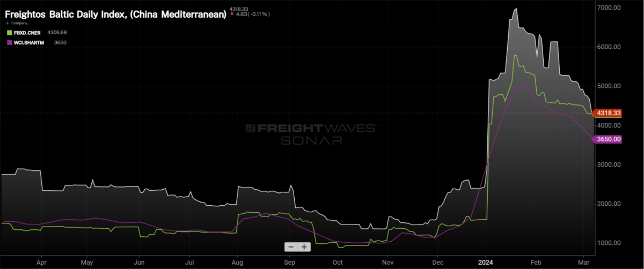644x269 pixels.
Task: Zoom in with the plus button
Action: (x=304, y=247)
